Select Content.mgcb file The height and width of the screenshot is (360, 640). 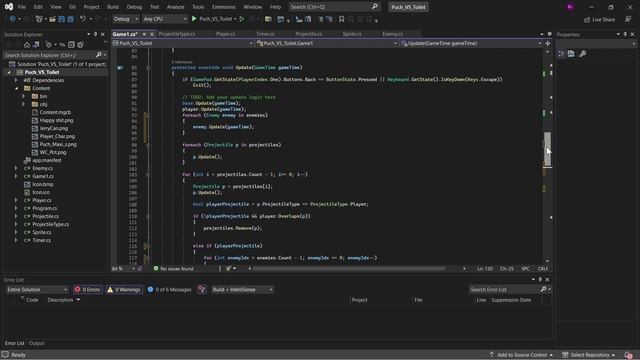55,112
